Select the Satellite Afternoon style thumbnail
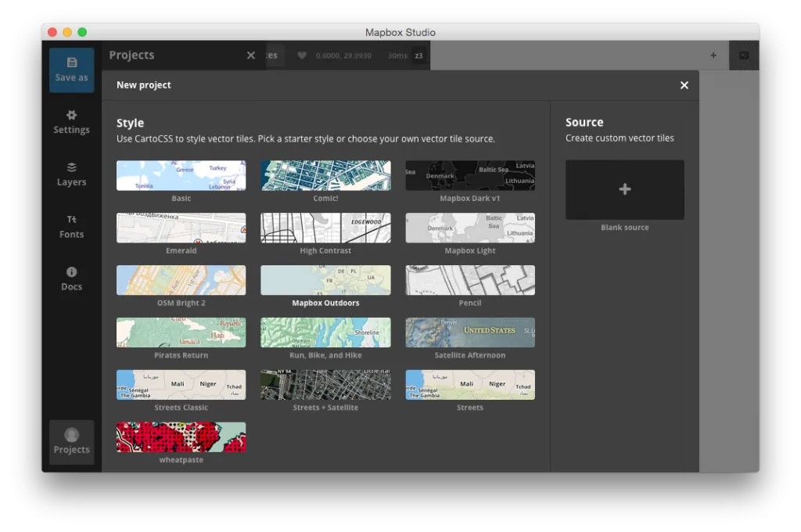Screen dimensions: 801x532 click(470, 332)
